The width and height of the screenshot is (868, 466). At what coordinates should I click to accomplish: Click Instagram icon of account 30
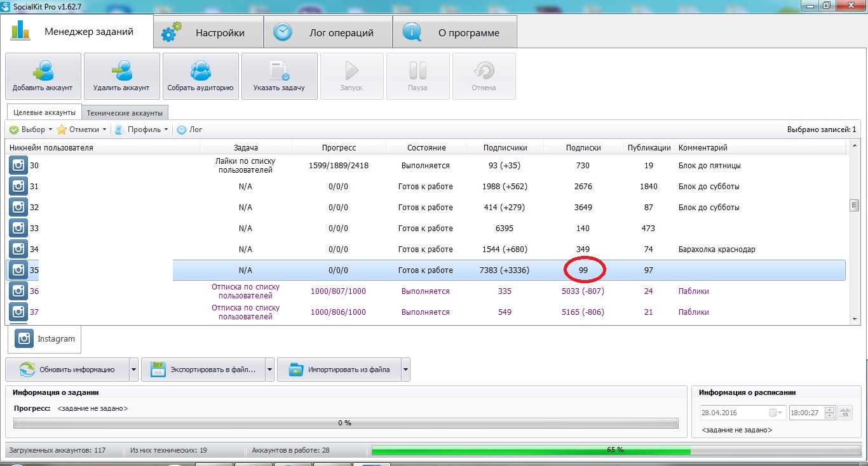tap(18, 165)
